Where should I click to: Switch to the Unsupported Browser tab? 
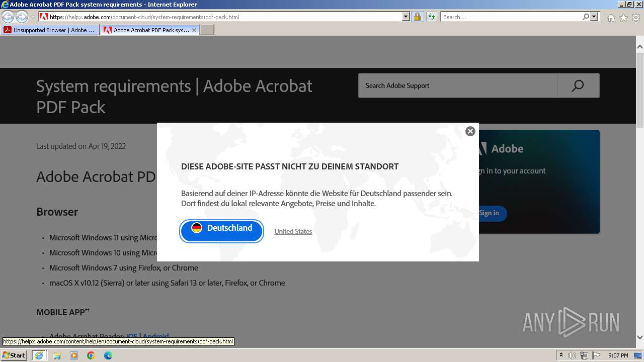[50, 30]
